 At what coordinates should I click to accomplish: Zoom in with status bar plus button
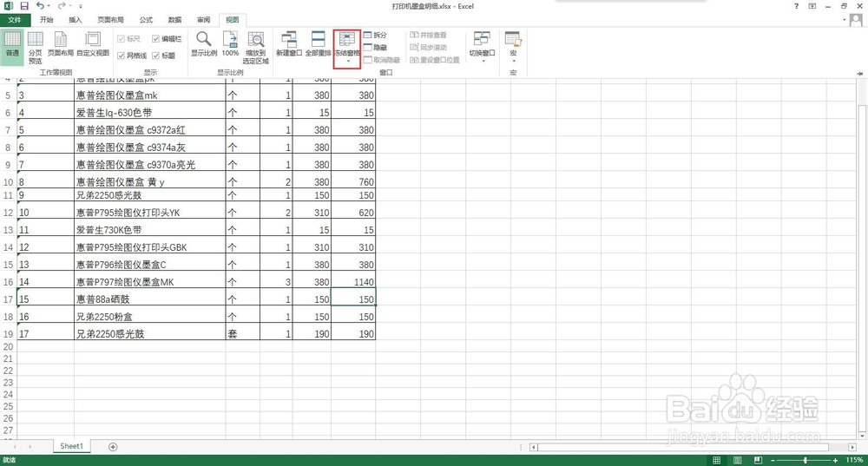(835, 460)
